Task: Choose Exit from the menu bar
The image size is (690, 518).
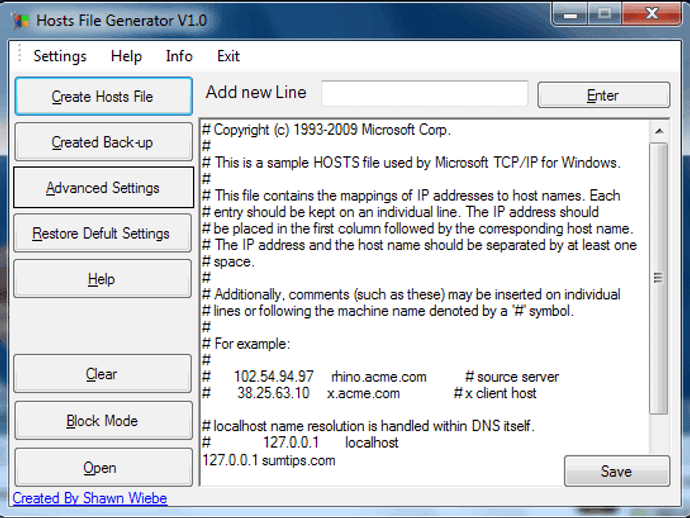Action: (228, 56)
